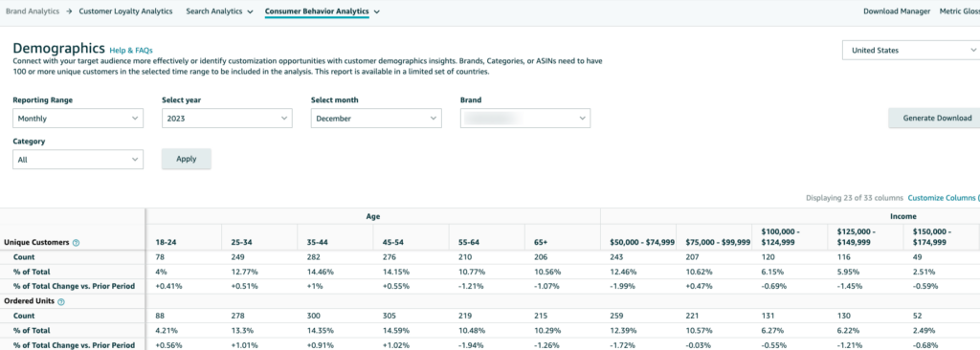Select the 65+ age column header

(x=542, y=242)
